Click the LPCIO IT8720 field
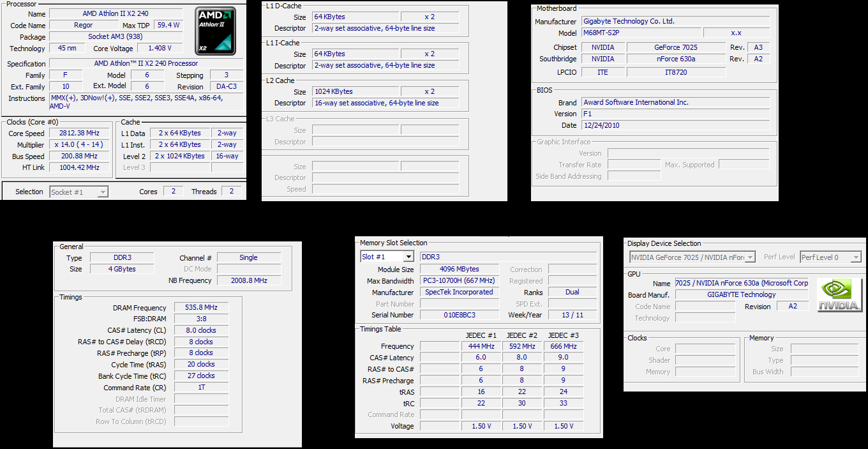 676,72
